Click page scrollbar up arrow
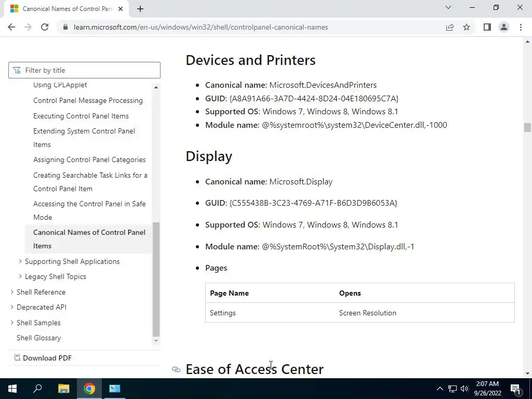Viewport: 532px width, 399px height. coord(527,42)
